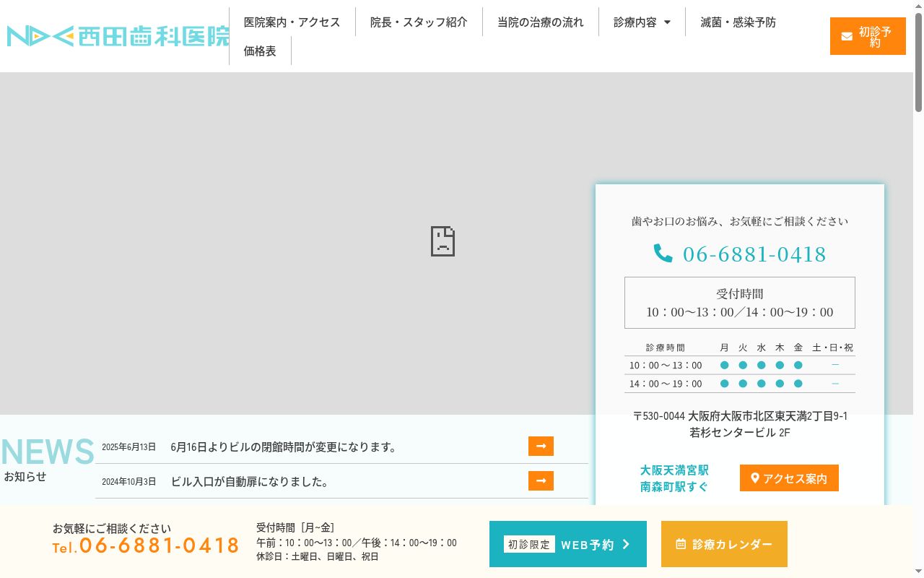This screenshot has width=924, height=578.
Task: Click the 土・日・祝 column header
Action: click(832, 348)
